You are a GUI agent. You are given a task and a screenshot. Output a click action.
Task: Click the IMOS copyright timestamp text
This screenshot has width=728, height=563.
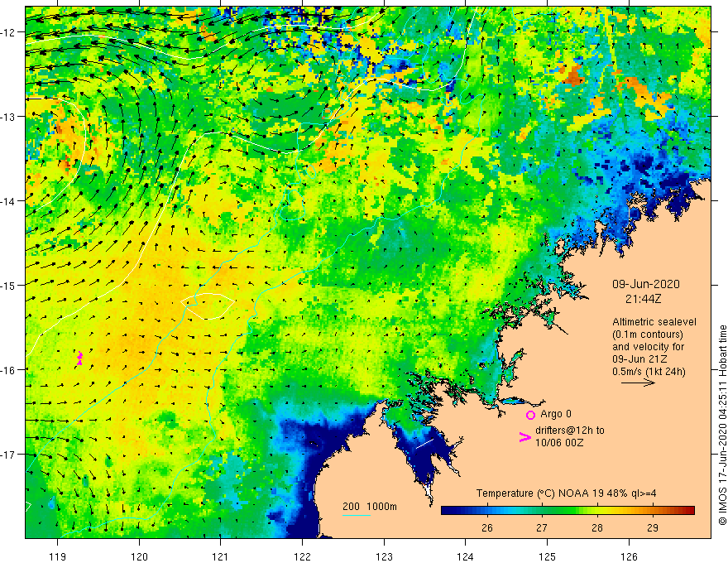pos(722,425)
